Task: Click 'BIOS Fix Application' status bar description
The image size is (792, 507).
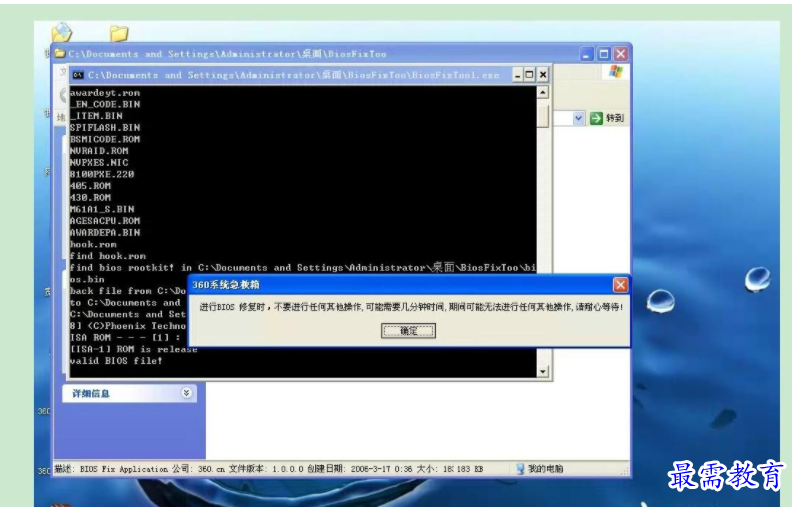Action: coord(124,469)
